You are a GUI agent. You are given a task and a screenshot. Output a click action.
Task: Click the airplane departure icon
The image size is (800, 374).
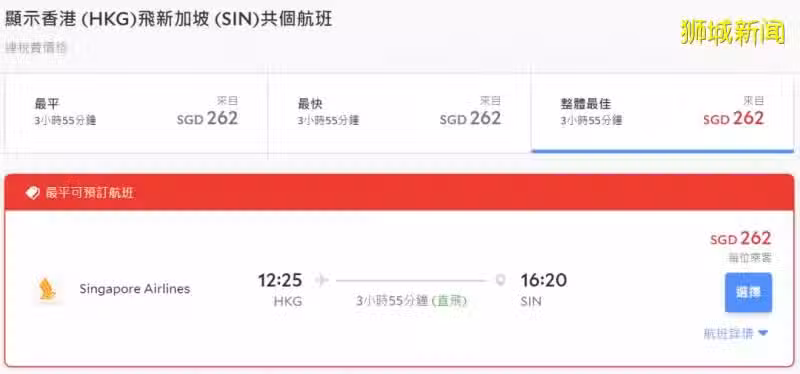(321, 280)
